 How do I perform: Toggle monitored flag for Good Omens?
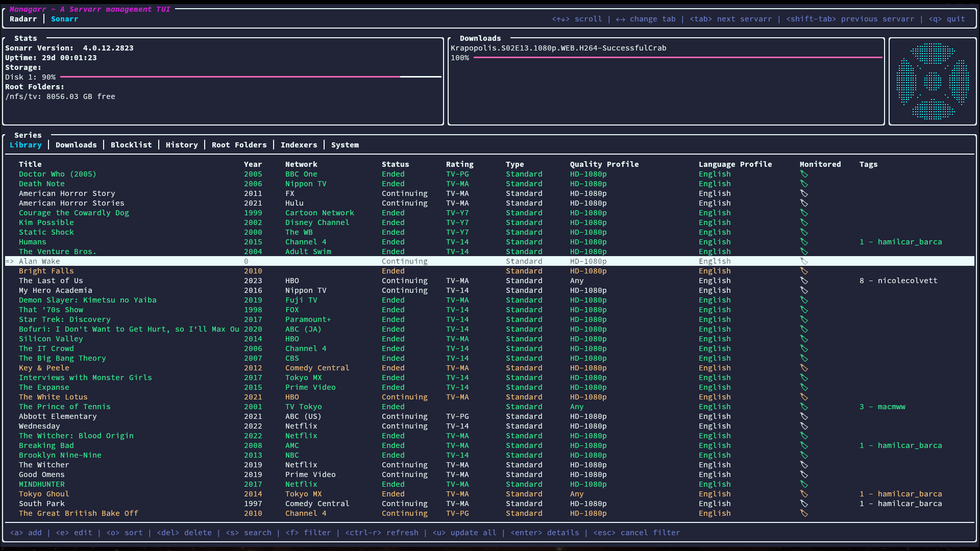click(804, 474)
